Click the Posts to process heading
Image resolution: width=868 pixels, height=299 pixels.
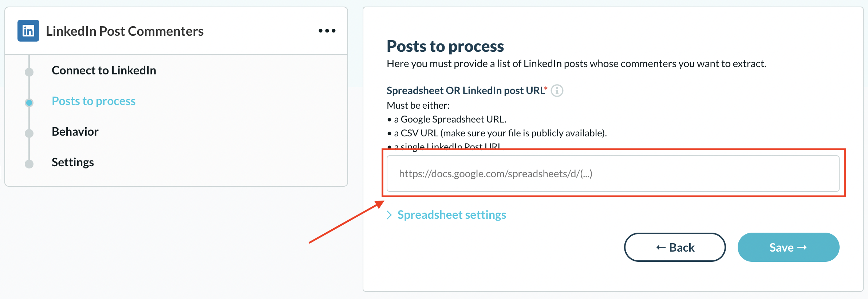(445, 46)
